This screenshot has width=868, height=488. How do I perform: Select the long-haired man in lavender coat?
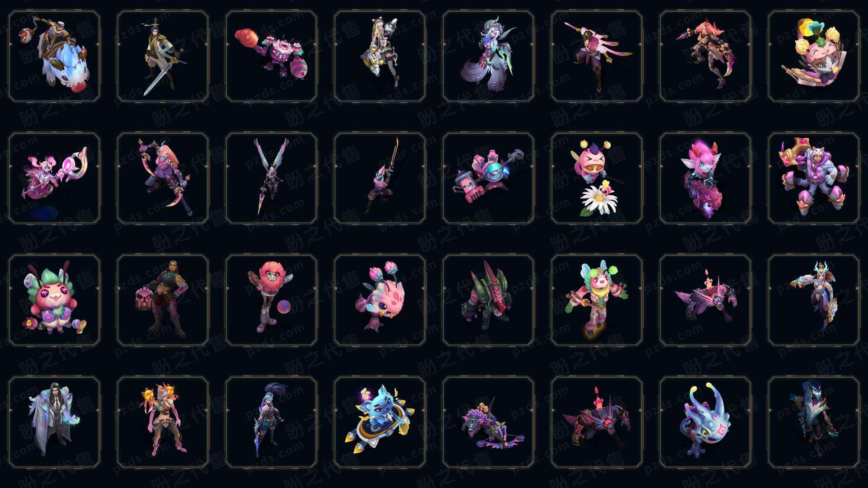pos(54,422)
